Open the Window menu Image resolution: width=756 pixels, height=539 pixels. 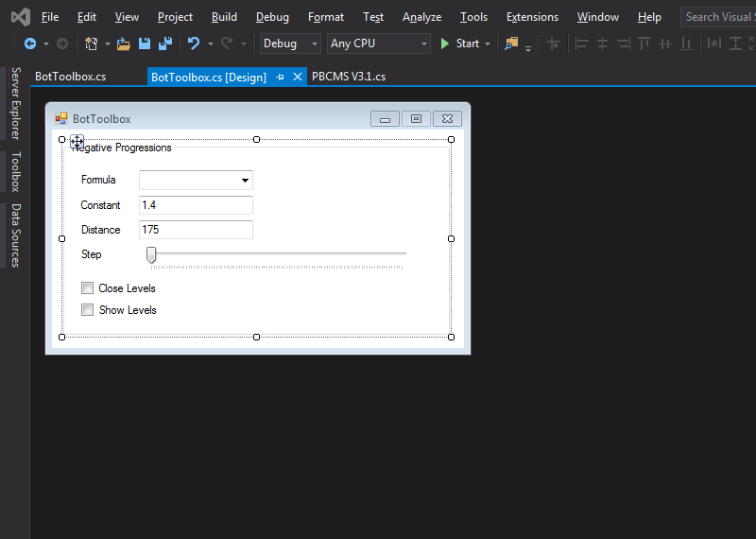(598, 17)
